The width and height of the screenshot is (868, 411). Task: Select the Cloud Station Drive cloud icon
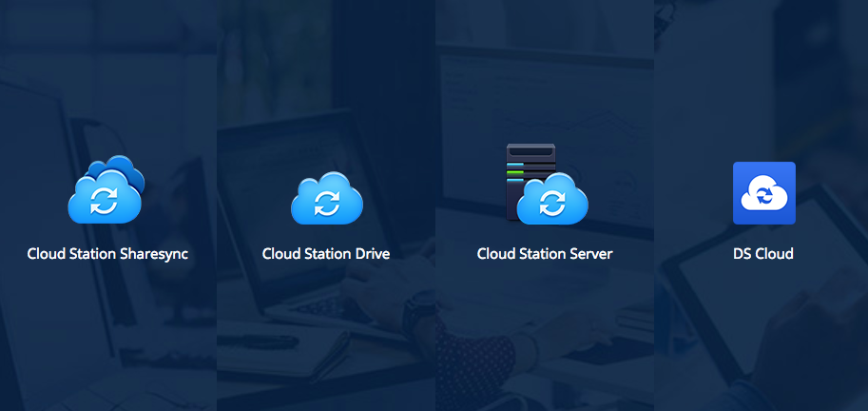(327, 198)
